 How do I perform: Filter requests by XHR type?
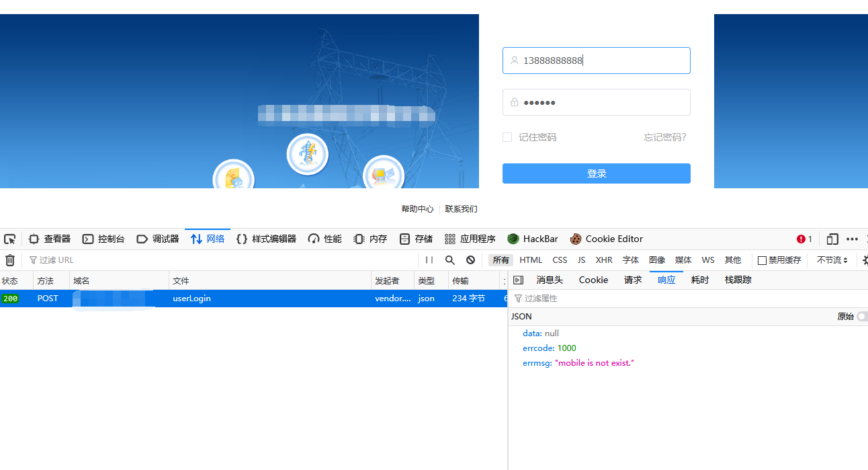[x=603, y=260]
